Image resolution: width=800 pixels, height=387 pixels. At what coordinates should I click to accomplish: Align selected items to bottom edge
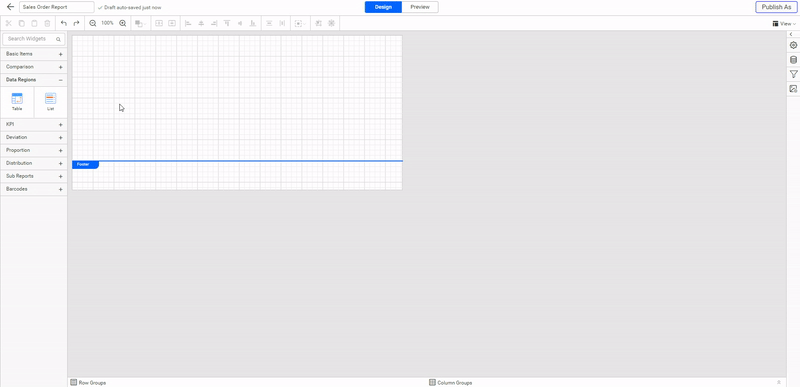(x=253, y=23)
